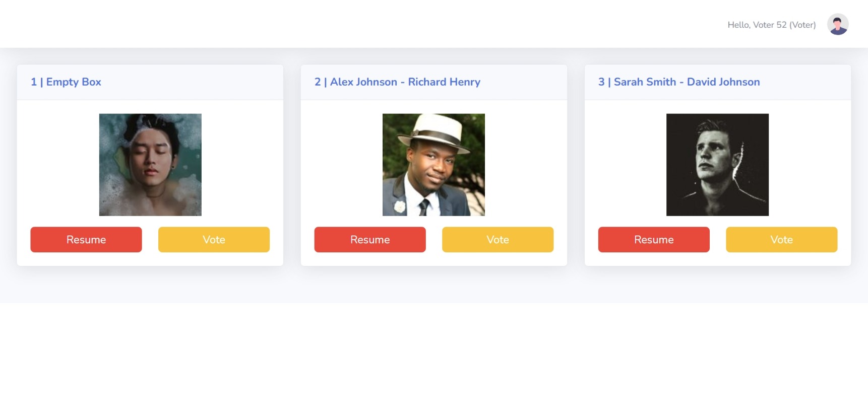The image size is (868, 405).
Task: Click the name 'Alex Johnson' in card title
Action: (363, 82)
